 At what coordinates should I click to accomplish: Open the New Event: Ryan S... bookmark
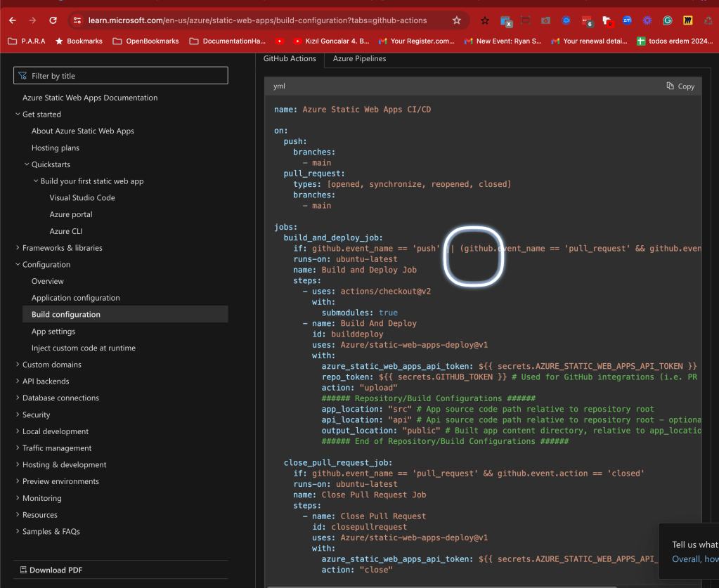[503, 41]
